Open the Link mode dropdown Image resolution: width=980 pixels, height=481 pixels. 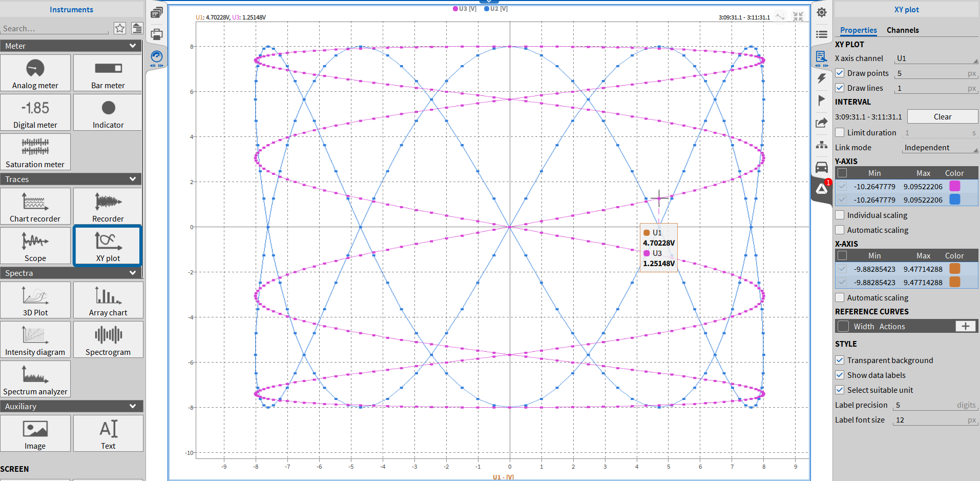(940, 148)
